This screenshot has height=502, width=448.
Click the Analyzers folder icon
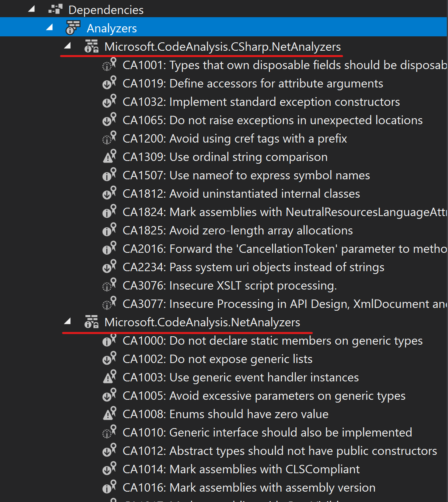point(73,28)
